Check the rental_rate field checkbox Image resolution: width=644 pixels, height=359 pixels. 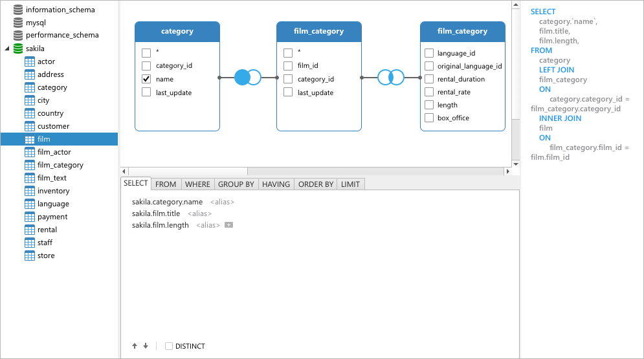(x=429, y=92)
